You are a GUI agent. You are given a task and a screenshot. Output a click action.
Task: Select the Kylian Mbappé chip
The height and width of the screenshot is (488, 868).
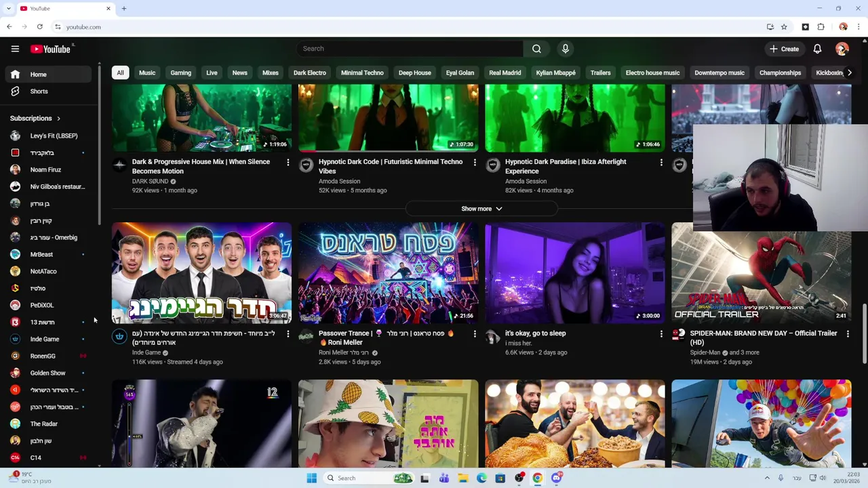555,73
